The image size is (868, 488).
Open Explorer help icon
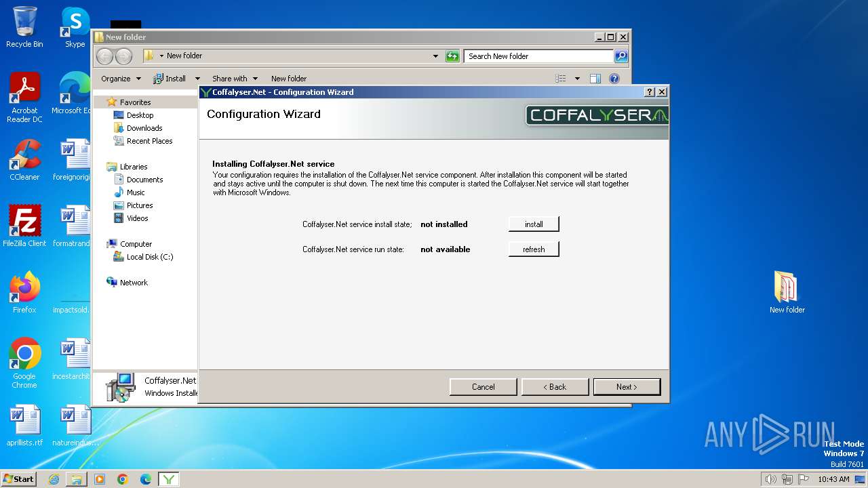[x=614, y=79]
